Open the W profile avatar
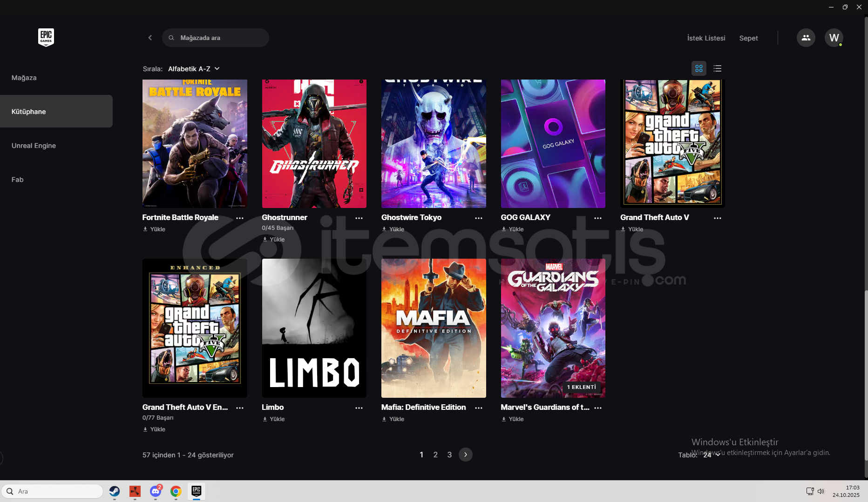 (x=834, y=38)
